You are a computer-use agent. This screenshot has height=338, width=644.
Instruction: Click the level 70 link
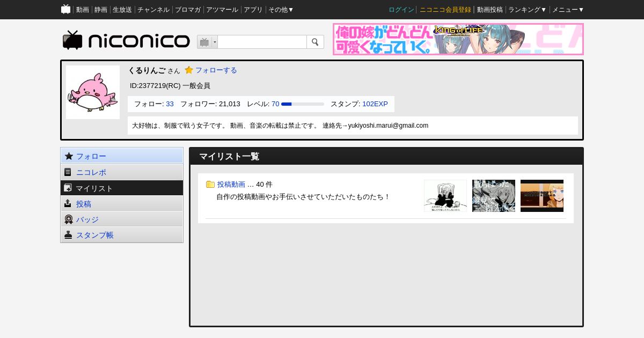coord(275,104)
